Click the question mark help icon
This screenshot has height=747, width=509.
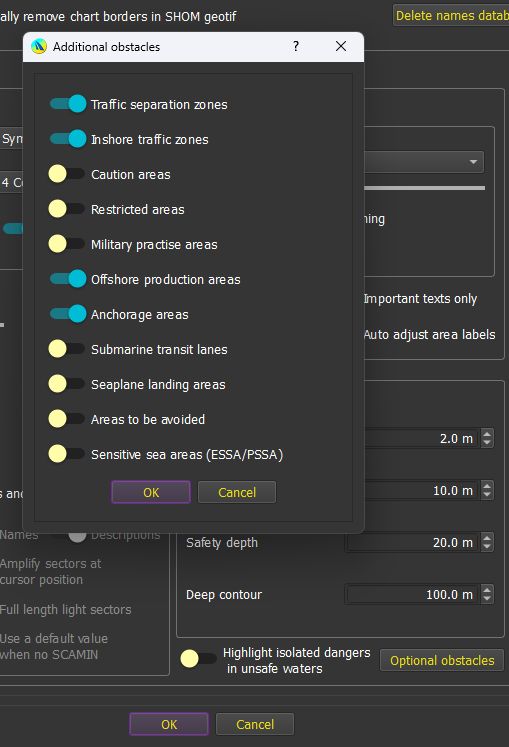coord(296,46)
